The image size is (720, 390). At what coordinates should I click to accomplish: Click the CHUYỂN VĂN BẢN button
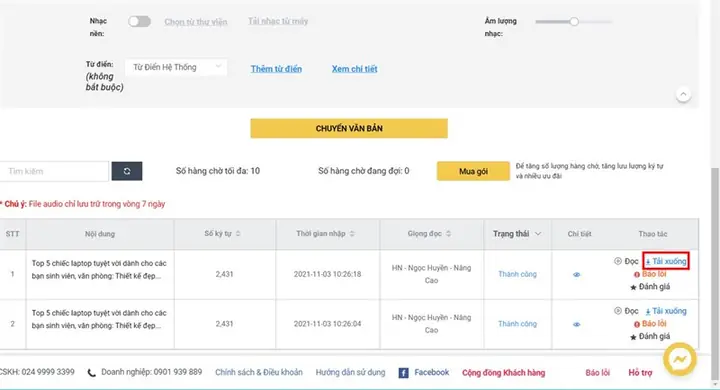pos(349,129)
